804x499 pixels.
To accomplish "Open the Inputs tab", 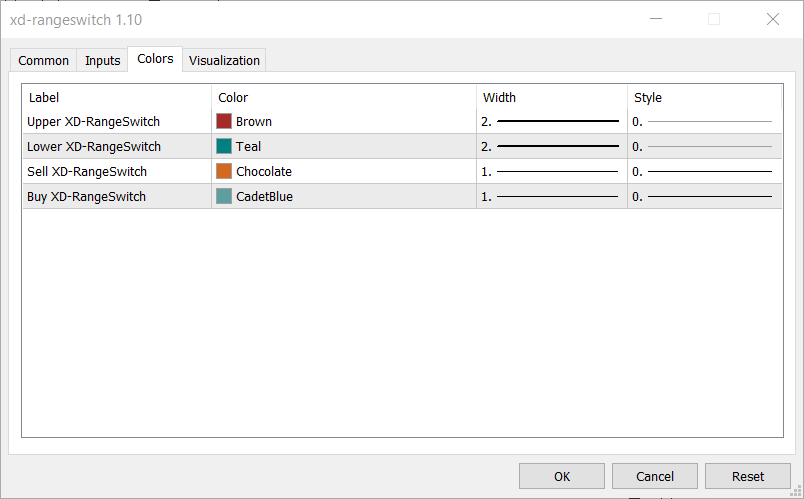I will coord(102,61).
